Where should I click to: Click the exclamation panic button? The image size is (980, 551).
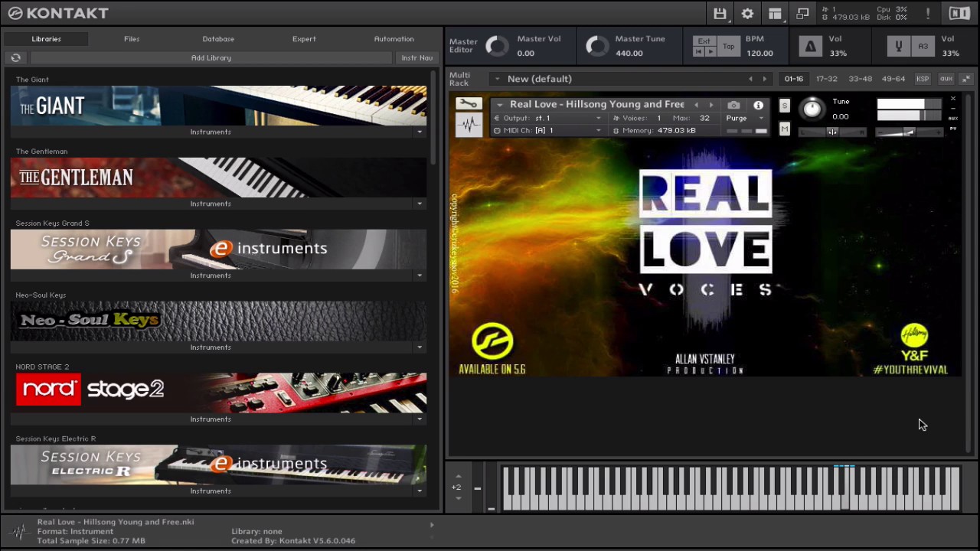tap(928, 14)
